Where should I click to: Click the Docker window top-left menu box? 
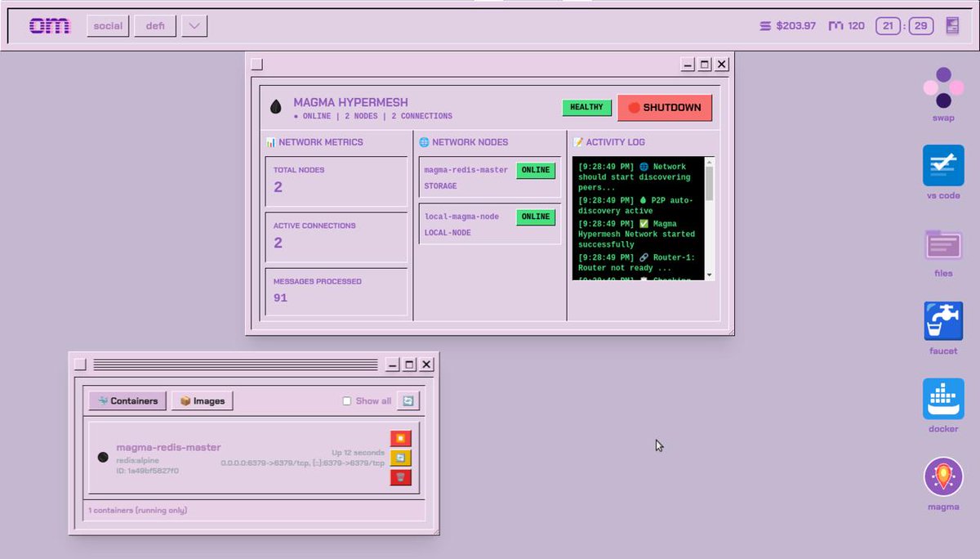[x=80, y=364]
